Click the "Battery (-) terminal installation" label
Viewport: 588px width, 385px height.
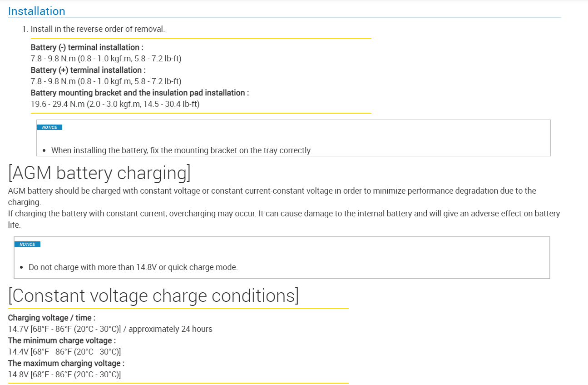87,47
